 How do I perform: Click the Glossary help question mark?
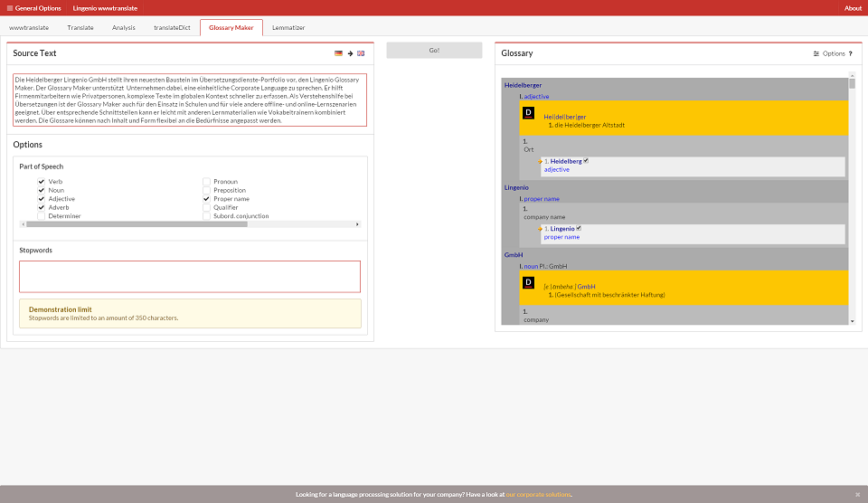point(850,54)
